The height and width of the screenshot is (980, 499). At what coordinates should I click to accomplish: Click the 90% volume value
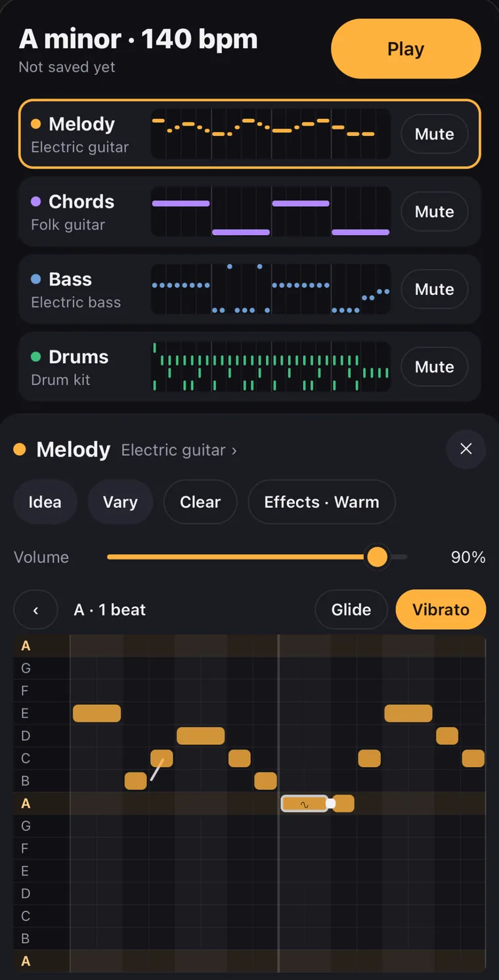[468, 557]
